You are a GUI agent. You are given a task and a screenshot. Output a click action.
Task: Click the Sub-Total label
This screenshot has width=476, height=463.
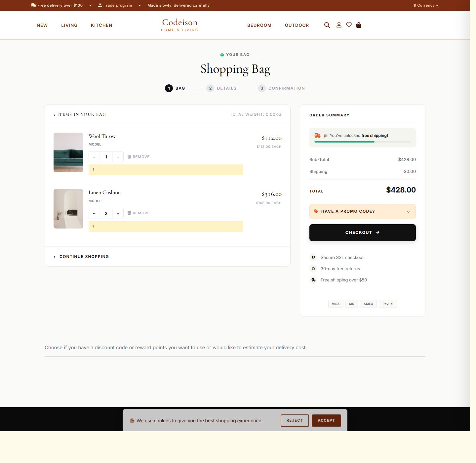pos(319,159)
